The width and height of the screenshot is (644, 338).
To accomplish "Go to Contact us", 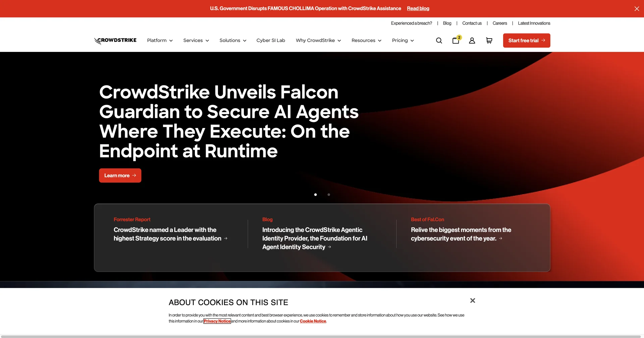I will coord(472,23).
